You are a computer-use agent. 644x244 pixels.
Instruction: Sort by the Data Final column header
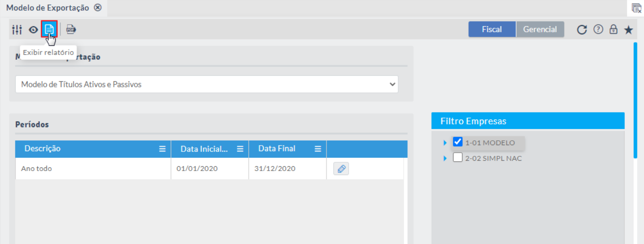(x=277, y=148)
